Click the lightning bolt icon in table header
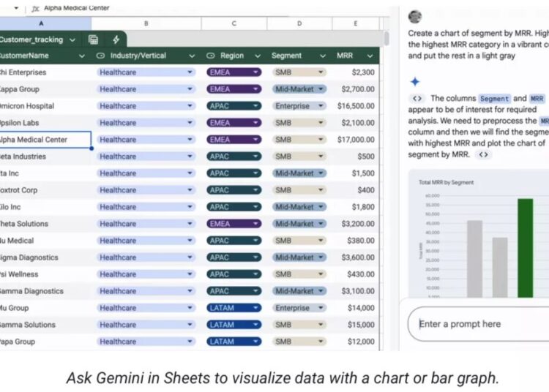The image size is (549, 392). [116, 40]
